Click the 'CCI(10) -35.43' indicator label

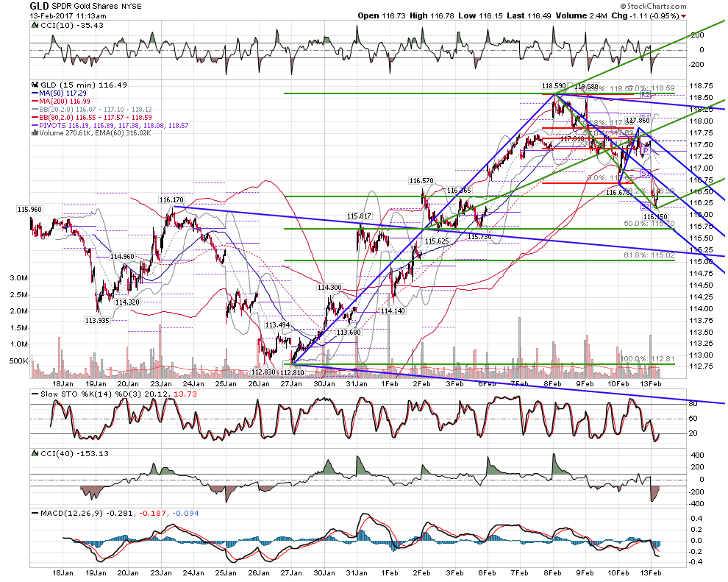coord(72,26)
